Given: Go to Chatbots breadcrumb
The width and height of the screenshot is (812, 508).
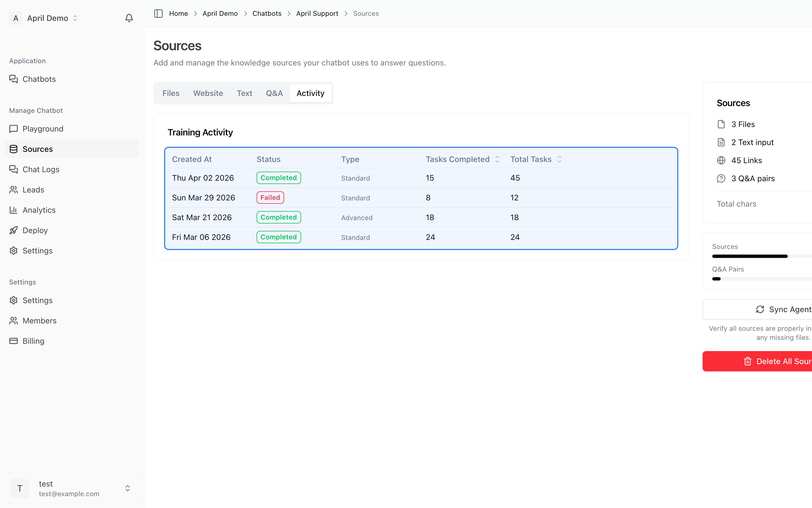Looking at the screenshot, I should click(267, 14).
